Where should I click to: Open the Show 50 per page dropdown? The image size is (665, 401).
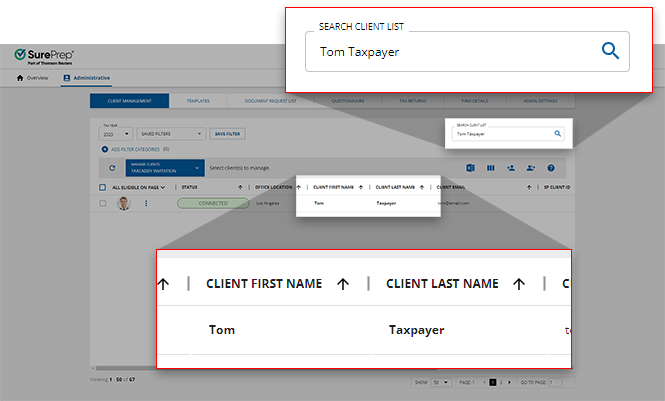tap(441, 382)
